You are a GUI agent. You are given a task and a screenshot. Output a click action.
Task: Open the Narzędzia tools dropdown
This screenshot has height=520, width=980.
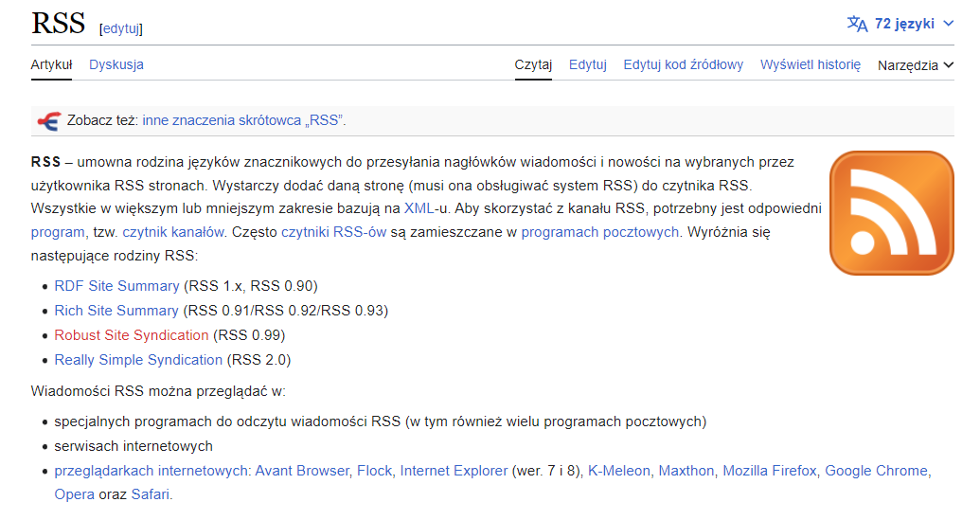coord(916,65)
